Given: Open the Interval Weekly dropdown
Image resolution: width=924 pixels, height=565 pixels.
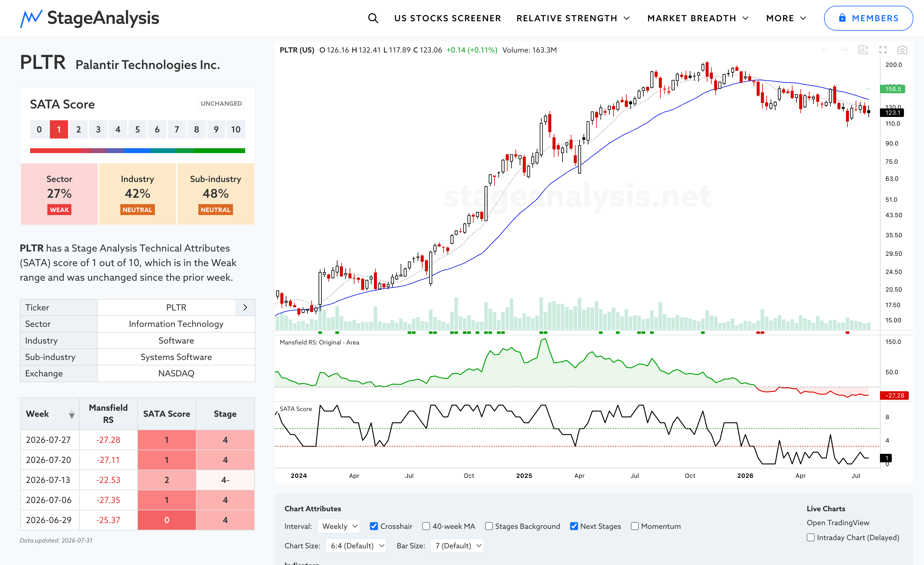Looking at the screenshot, I should (x=339, y=526).
